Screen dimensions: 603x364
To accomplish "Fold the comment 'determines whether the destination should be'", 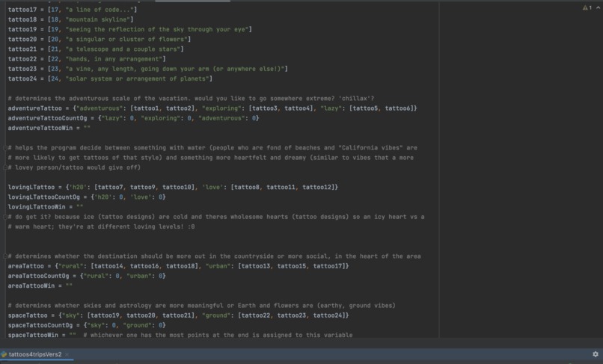I will (5, 256).
